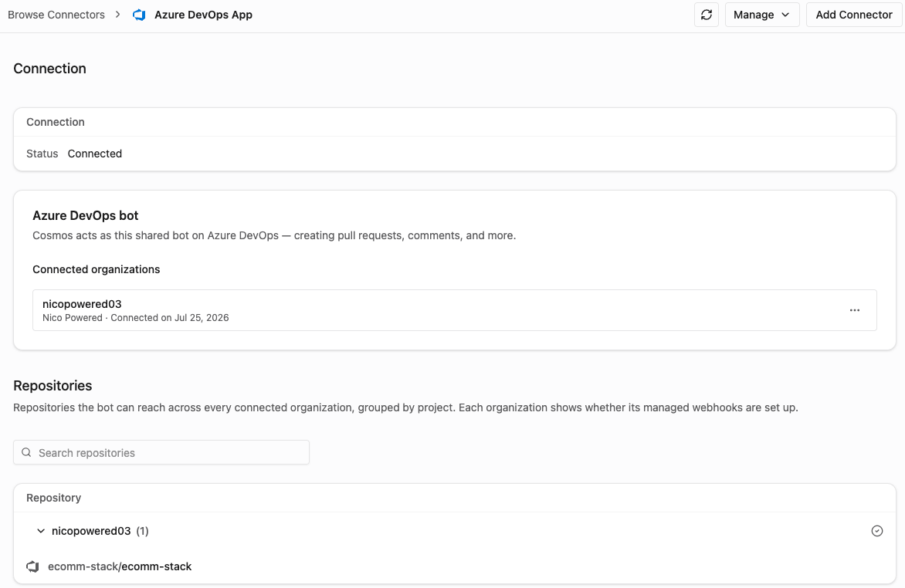905x588 pixels.
Task: Open the ecomm-stack/ecomm-stack repository
Action: [120, 566]
